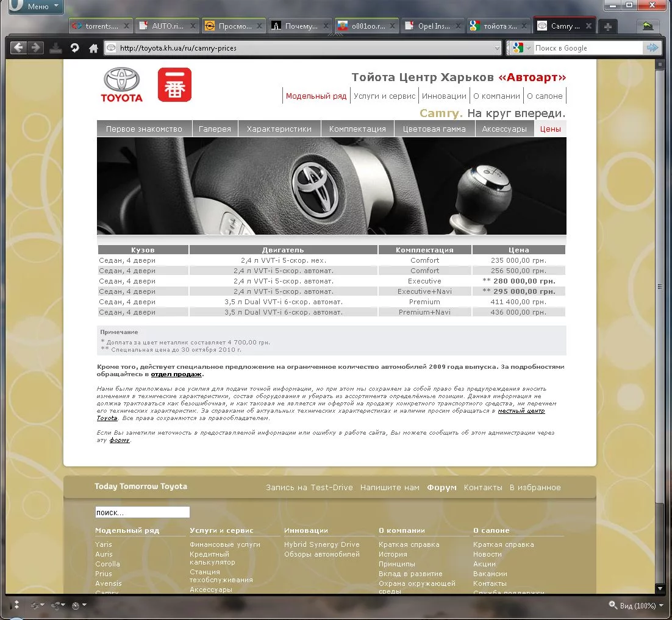The image size is (672, 620).
Task: Open О салоне in top navigation
Action: 545,96
